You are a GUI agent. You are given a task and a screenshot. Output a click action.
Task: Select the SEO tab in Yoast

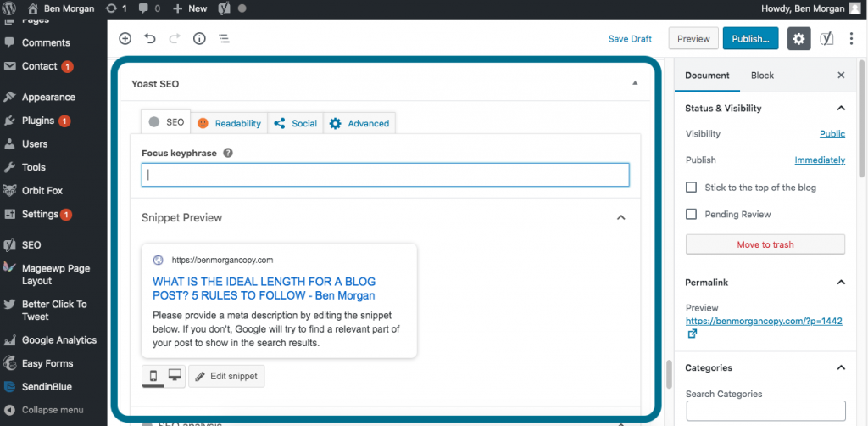pos(167,122)
